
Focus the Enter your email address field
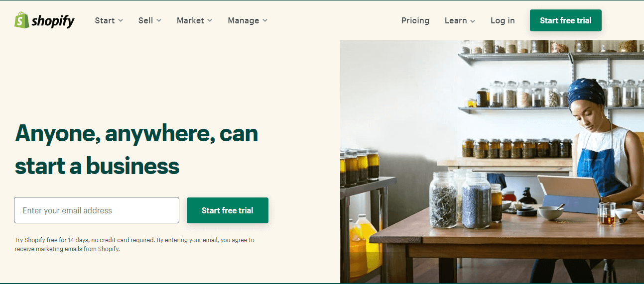[x=97, y=210]
